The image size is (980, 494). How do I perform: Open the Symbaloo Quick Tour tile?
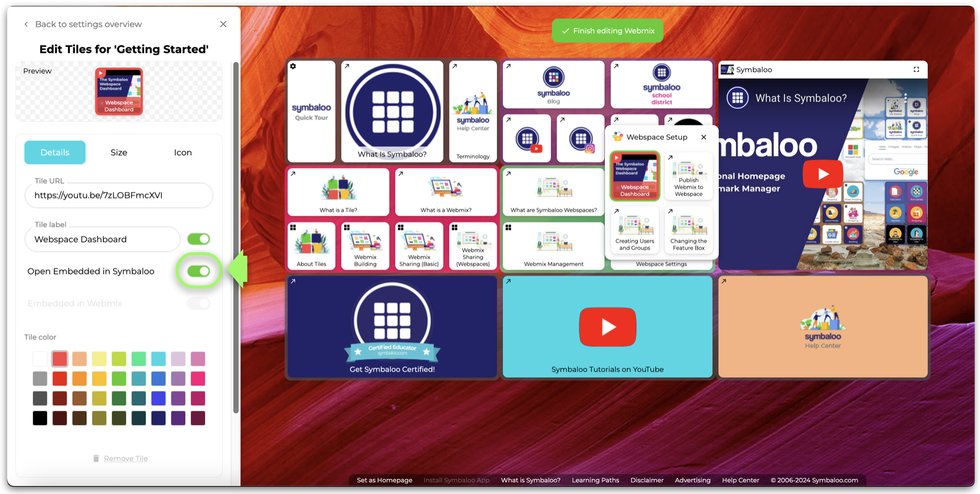point(311,111)
